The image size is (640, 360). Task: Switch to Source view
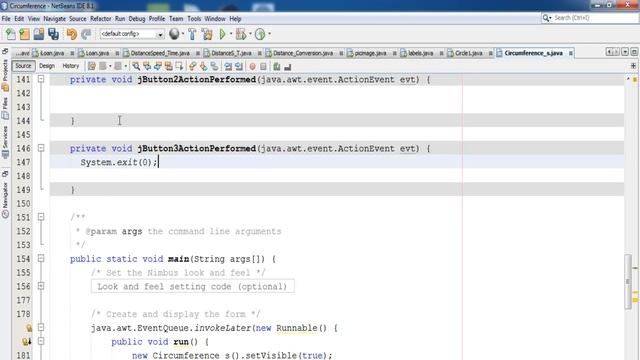(23, 66)
